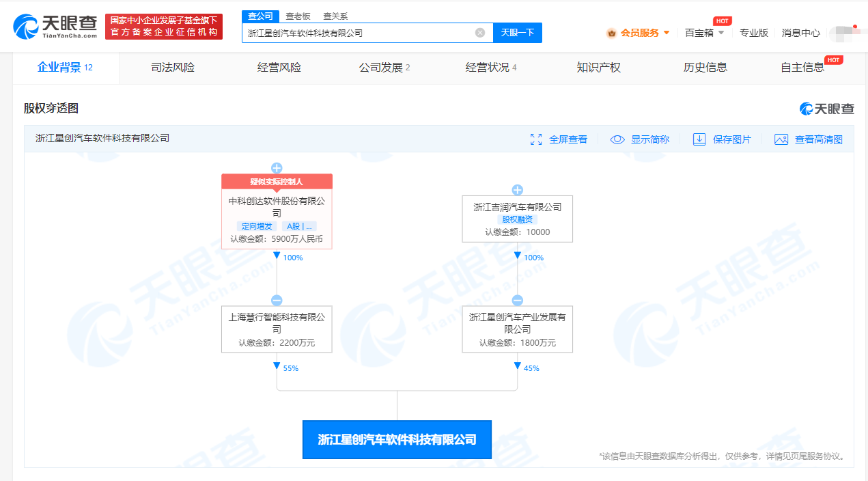Click the company name in the chart header

point(102,139)
